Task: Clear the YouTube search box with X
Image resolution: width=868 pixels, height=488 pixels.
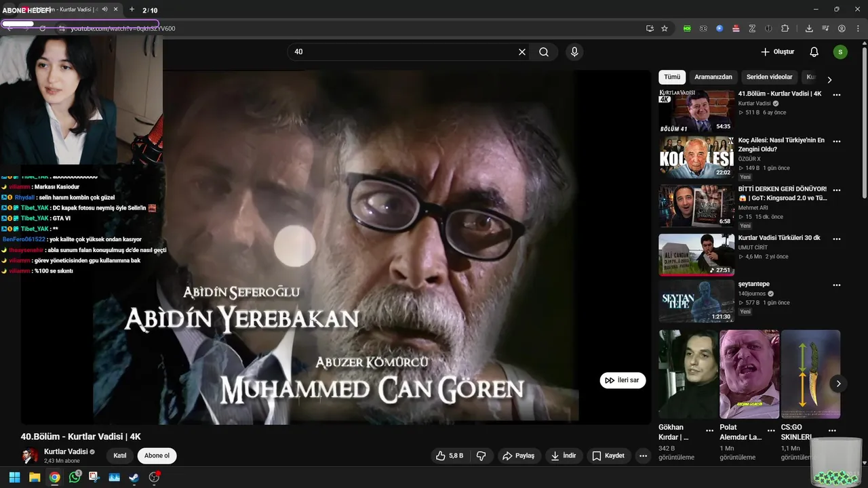Action: (522, 52)
